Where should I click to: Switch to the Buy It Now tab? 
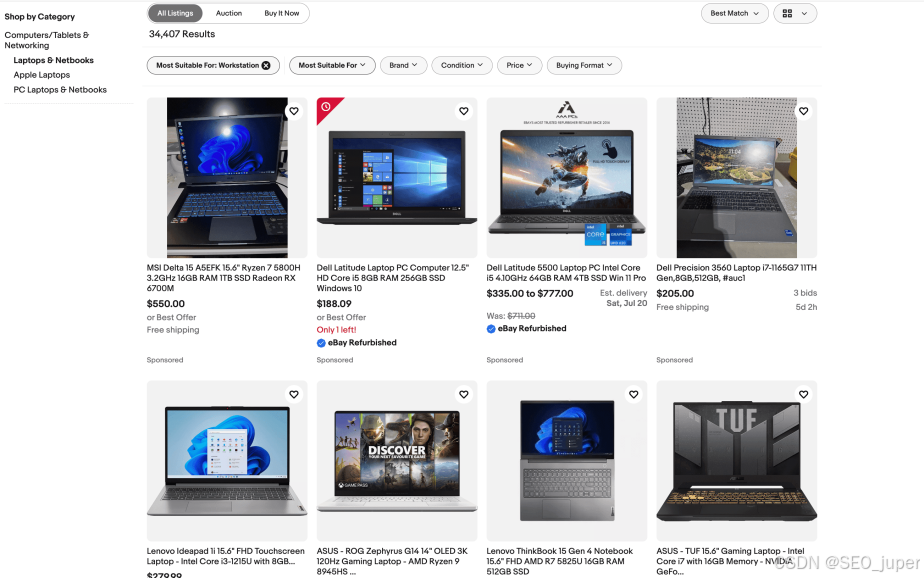[282, 13]
